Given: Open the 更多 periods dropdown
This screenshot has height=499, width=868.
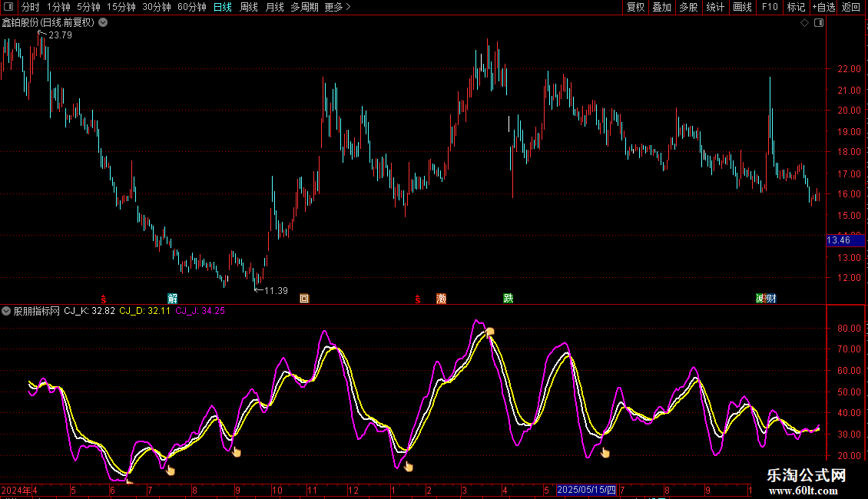Looking at the screenshot, I should [x=337, y=8].
